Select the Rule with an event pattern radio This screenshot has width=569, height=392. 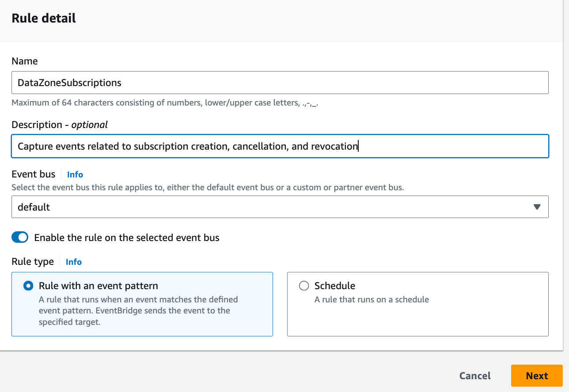(x=29, y=286)
